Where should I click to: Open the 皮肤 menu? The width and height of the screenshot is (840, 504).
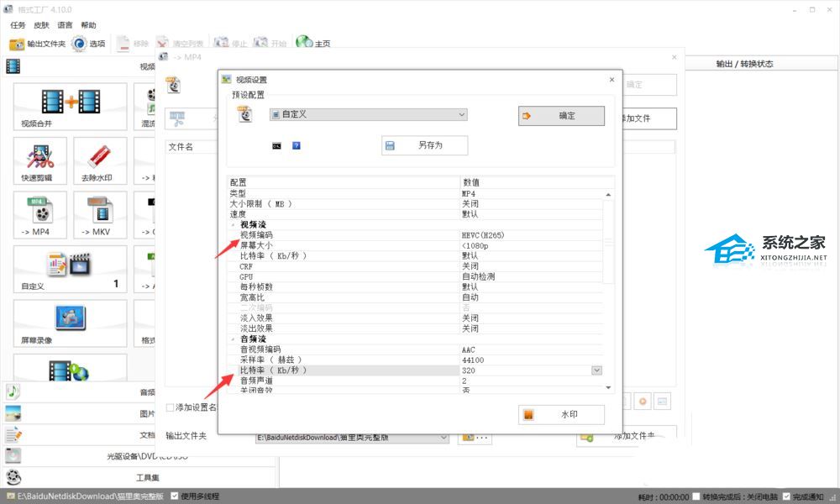coord(41,25)
